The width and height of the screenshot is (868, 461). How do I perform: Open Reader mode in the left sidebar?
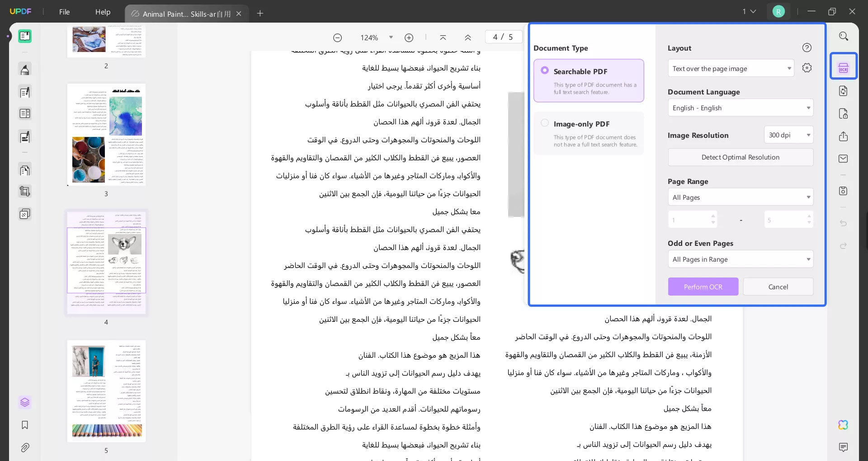[25, 36]
